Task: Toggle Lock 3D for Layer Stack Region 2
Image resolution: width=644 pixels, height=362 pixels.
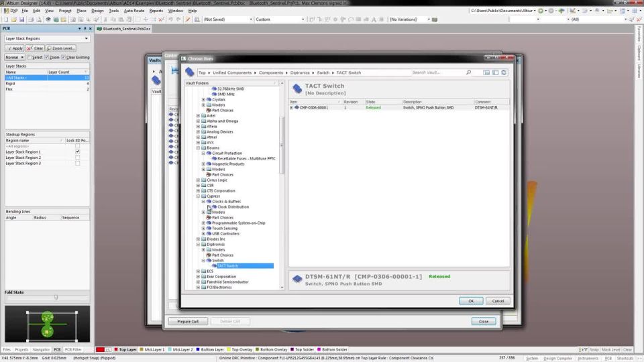Action: tap(77, 158)
